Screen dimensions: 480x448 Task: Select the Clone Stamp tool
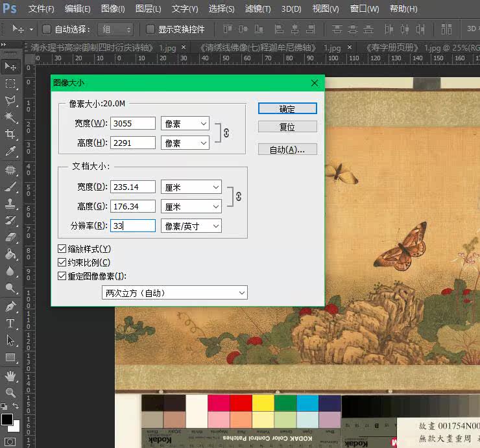[10, 203]
